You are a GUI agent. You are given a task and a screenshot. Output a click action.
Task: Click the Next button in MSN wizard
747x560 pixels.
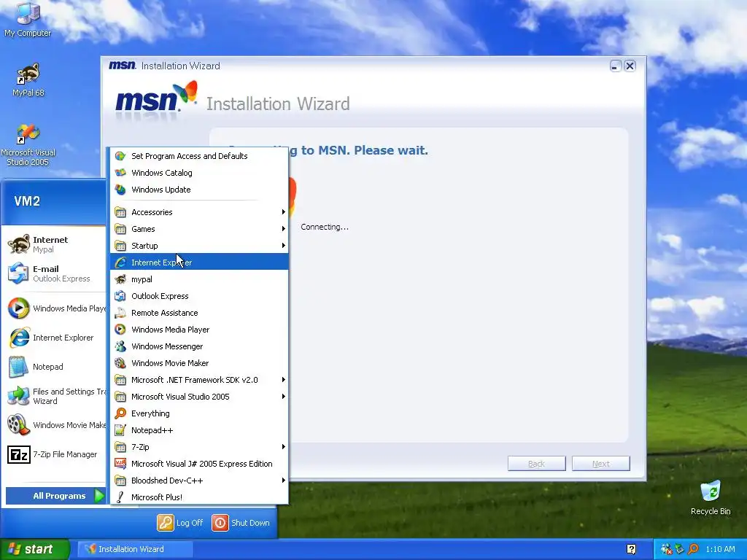[x=601, y=463]
